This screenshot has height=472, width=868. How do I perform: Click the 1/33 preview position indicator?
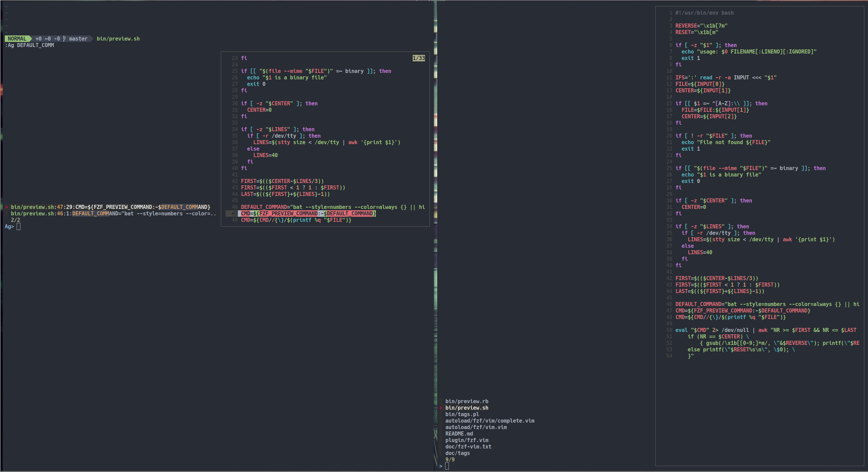pyautogui.click(x=418, y=58)
